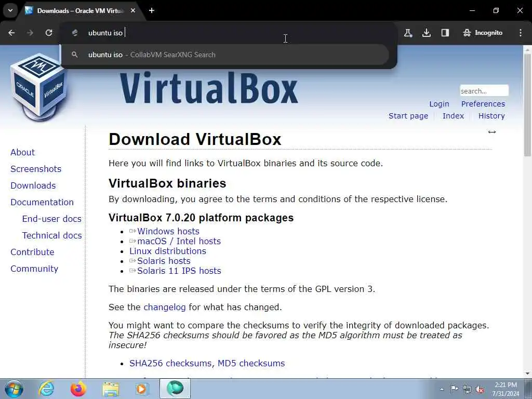Open the Login link

coord(439,104)
